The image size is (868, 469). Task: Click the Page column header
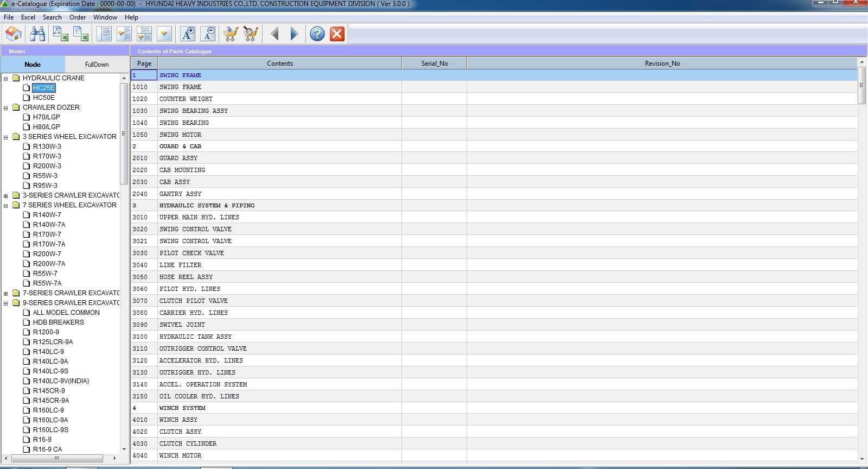(144, 64)
